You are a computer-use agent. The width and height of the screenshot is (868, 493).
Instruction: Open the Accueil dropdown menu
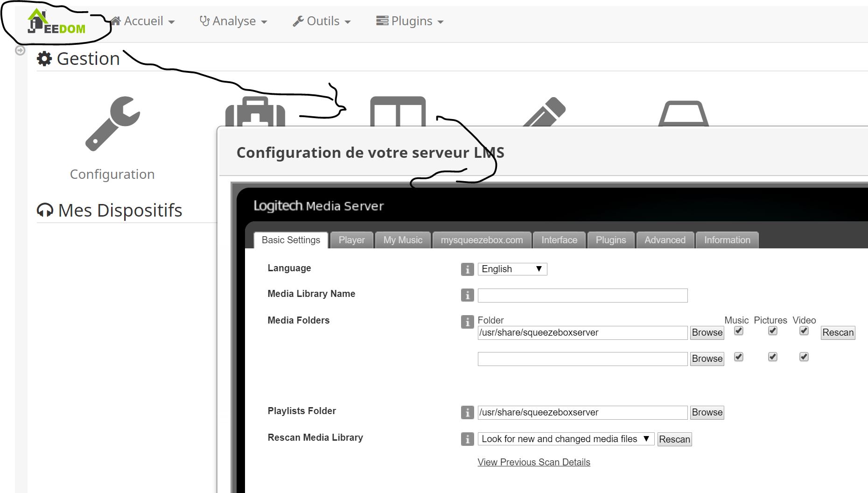click(142, 21)
